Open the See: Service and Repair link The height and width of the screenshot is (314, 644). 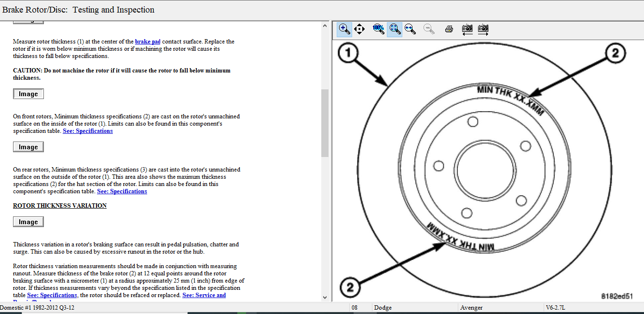pos(204,295)
